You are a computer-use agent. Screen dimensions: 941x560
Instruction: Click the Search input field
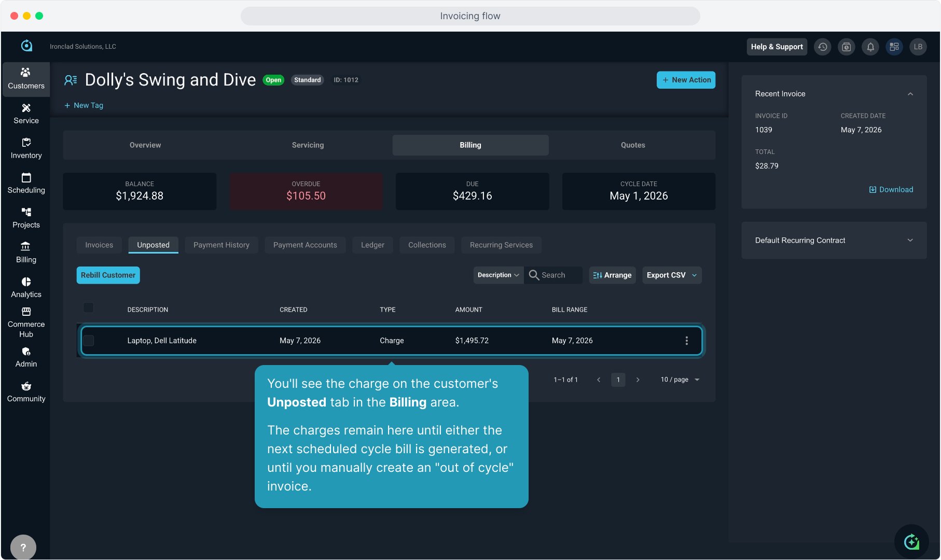(553, 275)
